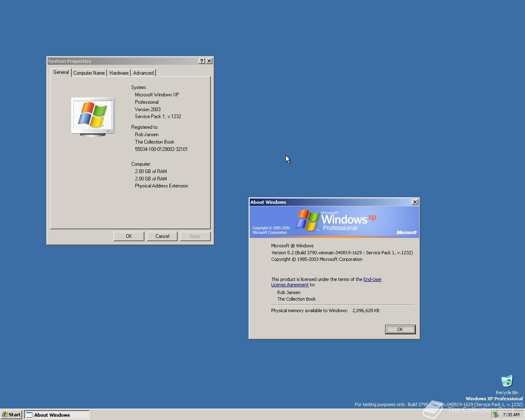The height and width of the screenshot is (420, 525).
Task: Click Cancel in System Properties
Action: pyautogui.click(x=162, y=236)
